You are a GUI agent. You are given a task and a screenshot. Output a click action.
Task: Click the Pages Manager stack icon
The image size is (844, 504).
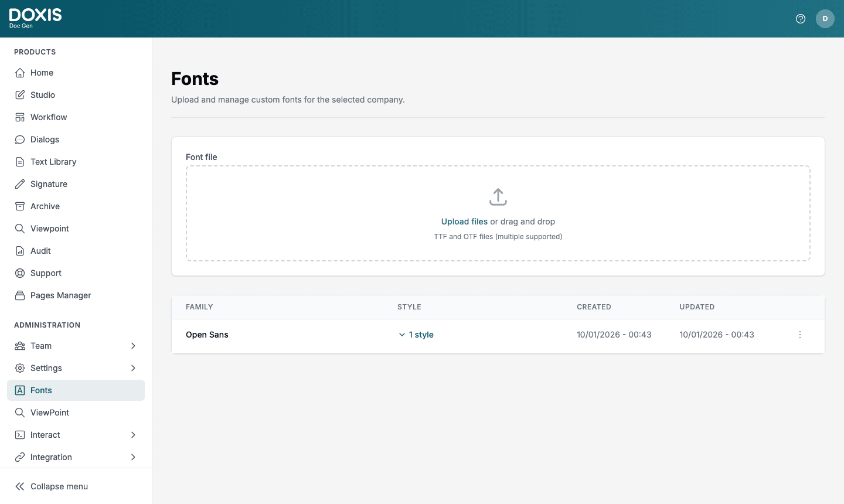20,295
